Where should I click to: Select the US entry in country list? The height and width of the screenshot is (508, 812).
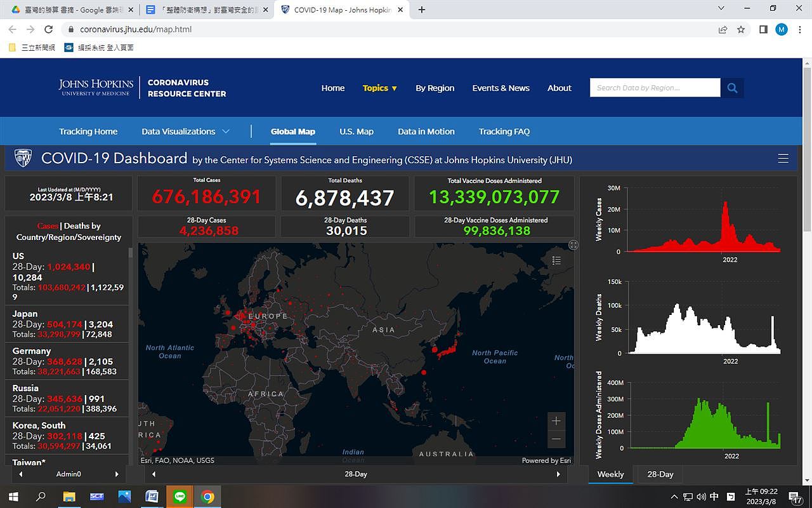click(68, 276)
